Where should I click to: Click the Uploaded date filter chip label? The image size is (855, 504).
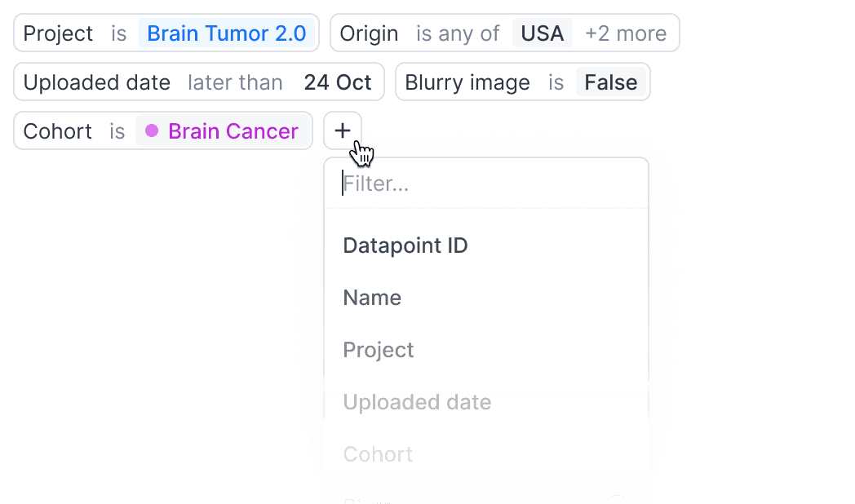pos(97,82)
